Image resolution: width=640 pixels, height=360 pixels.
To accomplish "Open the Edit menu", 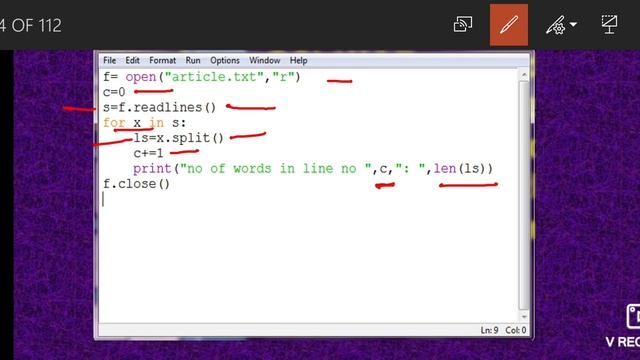I will coord(132,60).
